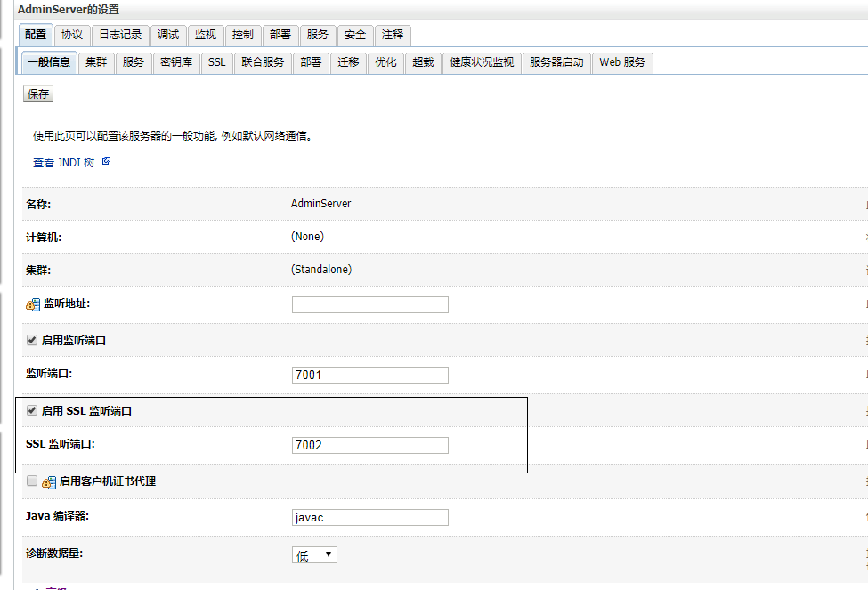Viewport: 868px width, 590px height.
Task: Select the 集群 sub-tab
Action: coord(96,62)
